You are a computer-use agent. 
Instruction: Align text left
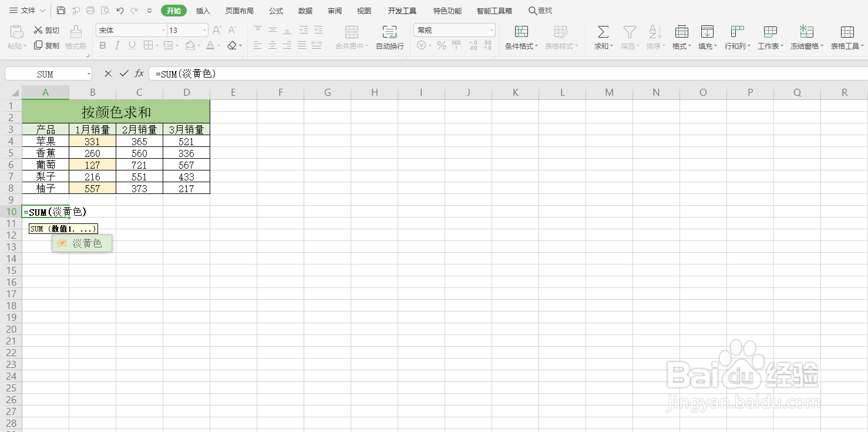click(258, 45)
